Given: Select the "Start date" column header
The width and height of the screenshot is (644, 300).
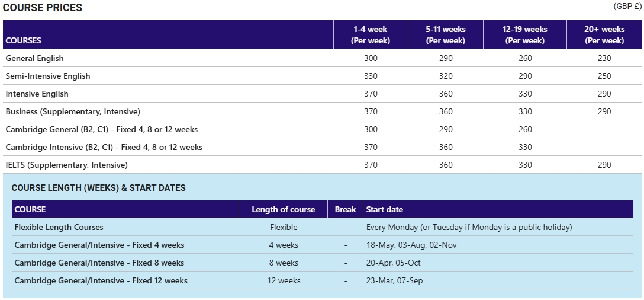Looking at the screenshot, I should tap(385, 209).
